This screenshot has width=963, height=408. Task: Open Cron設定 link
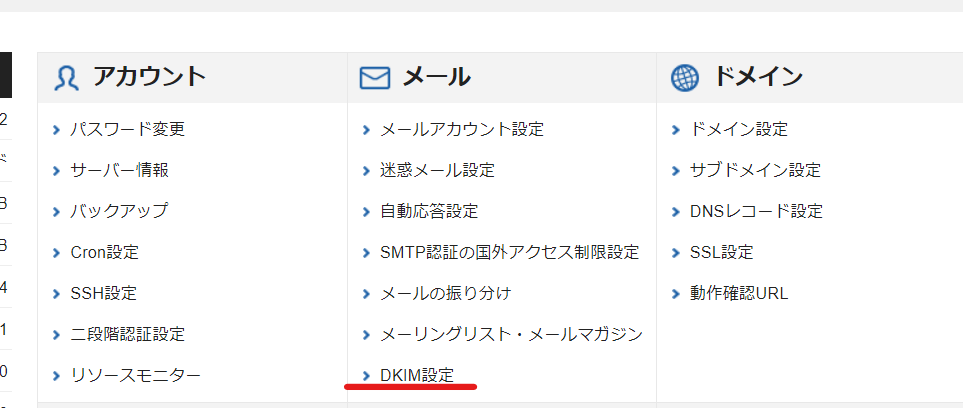click(x=104, y=252)
